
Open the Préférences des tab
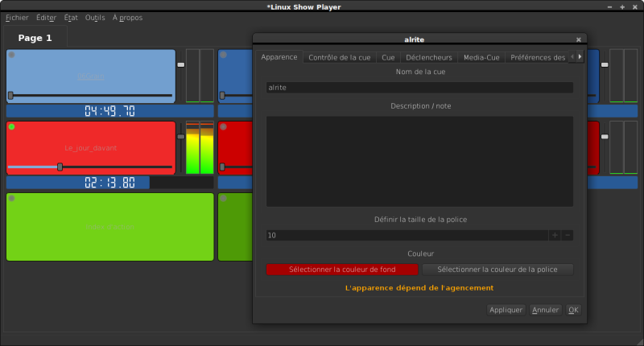click(538, 57)
